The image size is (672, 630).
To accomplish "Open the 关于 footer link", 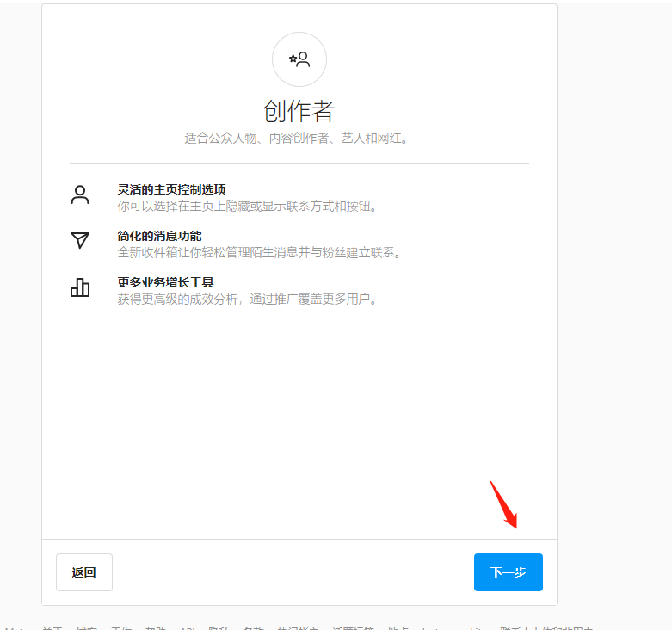I will pos(52,628).
